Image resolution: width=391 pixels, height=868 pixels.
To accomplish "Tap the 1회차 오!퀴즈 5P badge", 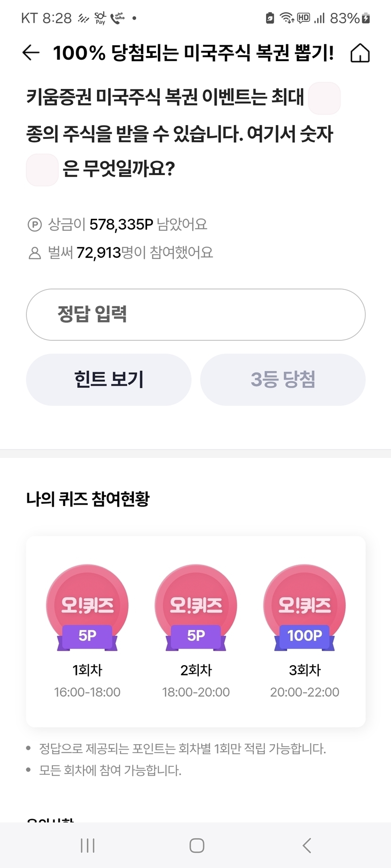I will (x=87, y=608).
